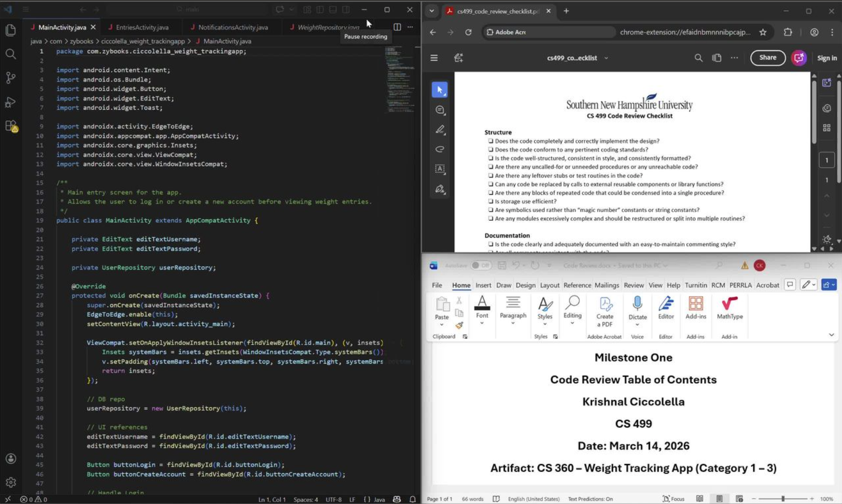
Task: Check 'Are there any leftover stubs' box
Action: (x=491, y=176)
